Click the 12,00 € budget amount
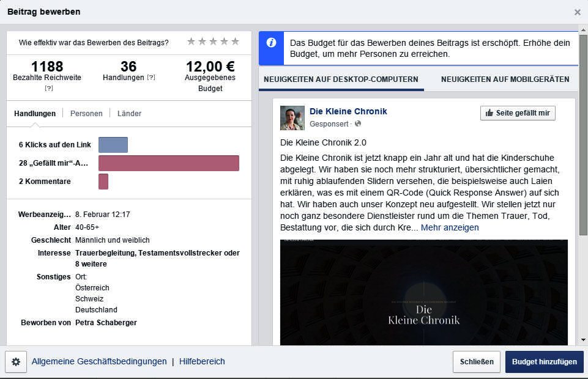 click(x=210, y=66)
